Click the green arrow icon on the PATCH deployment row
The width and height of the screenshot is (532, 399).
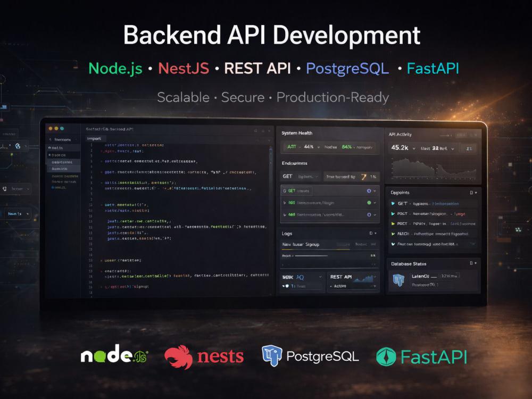point(393,234)
